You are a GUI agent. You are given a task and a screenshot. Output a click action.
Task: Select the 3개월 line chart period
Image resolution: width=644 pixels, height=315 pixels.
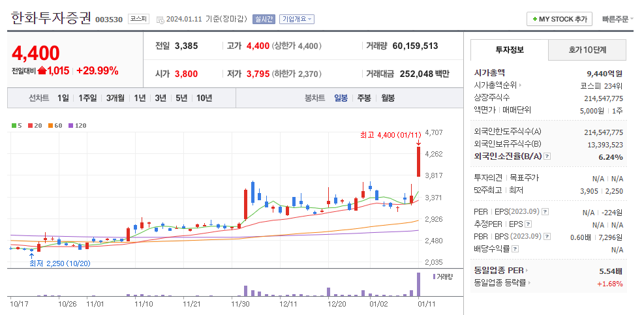pos(115,98)
